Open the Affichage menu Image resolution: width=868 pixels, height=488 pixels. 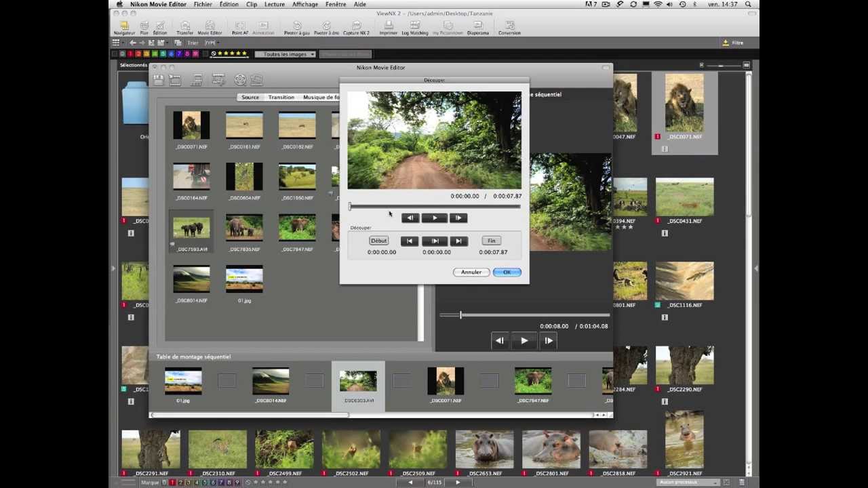tap(305, 4)
